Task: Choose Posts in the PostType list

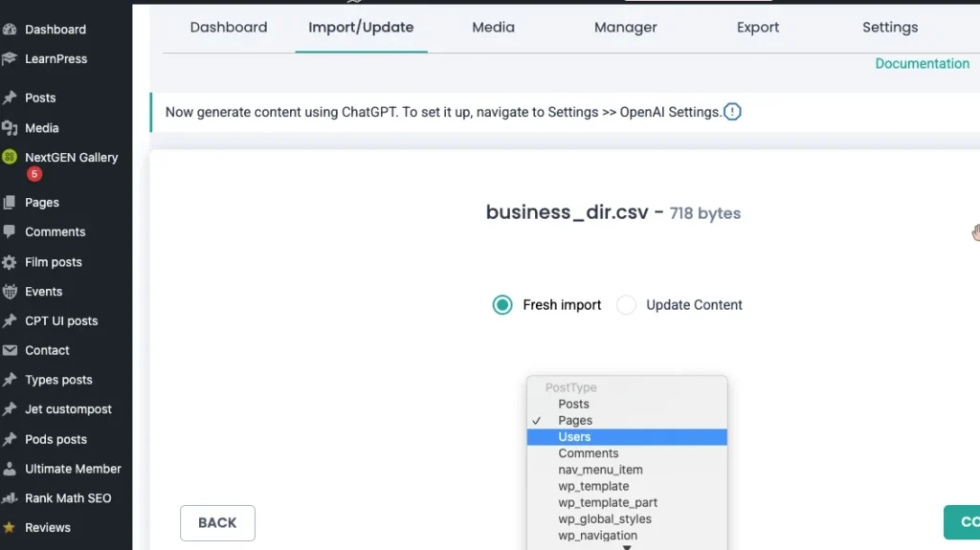Action: coord(573,404)
